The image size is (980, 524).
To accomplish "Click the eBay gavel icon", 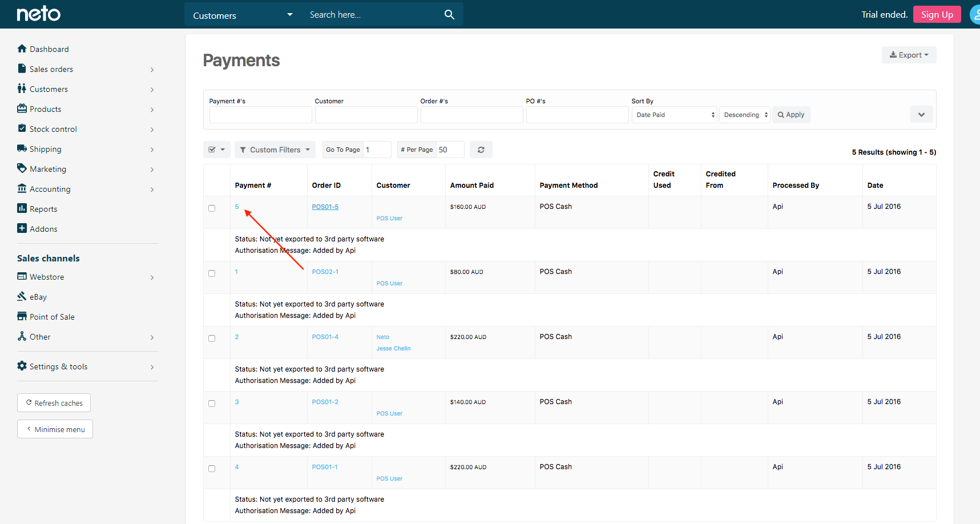I will tap(22, 296).
